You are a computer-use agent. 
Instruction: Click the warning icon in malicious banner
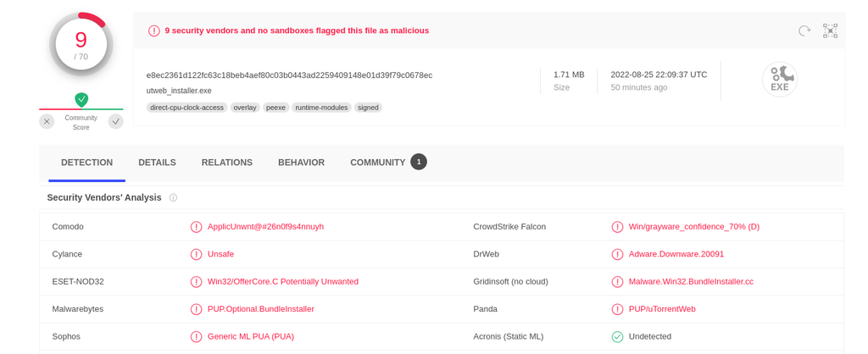point(154,31)
